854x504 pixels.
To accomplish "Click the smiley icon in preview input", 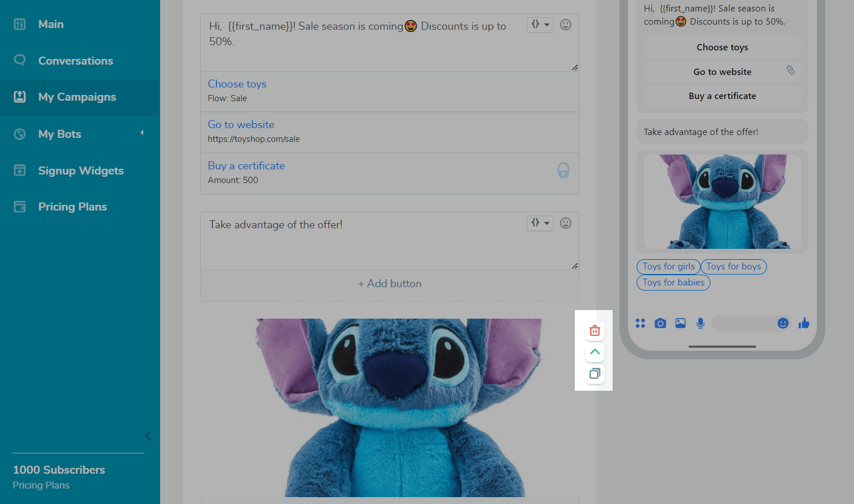I will pyautogui.click(x=783, y=323).
